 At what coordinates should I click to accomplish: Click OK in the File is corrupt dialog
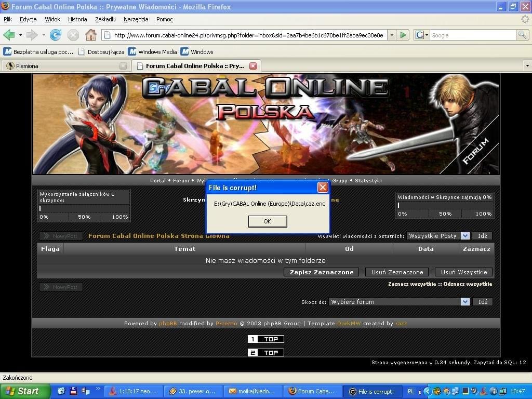[268, 221]
